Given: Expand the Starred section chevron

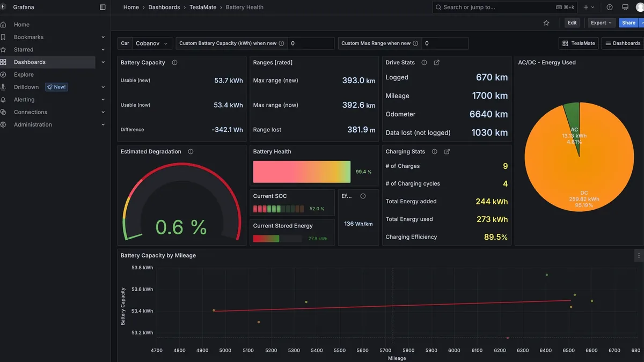Looking at the screenshot, I should point(103,50).
